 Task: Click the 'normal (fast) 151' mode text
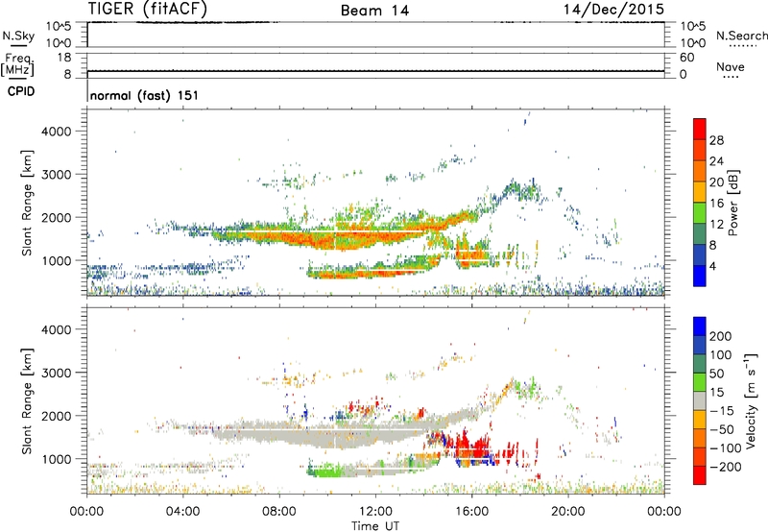[145, 95]
